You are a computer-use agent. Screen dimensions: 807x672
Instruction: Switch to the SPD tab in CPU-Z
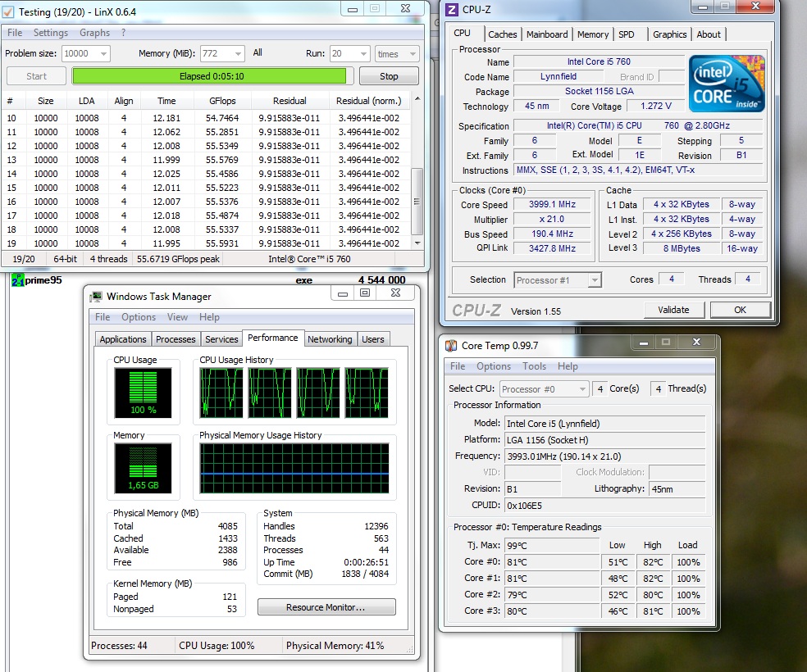click(x=627, y=34)
